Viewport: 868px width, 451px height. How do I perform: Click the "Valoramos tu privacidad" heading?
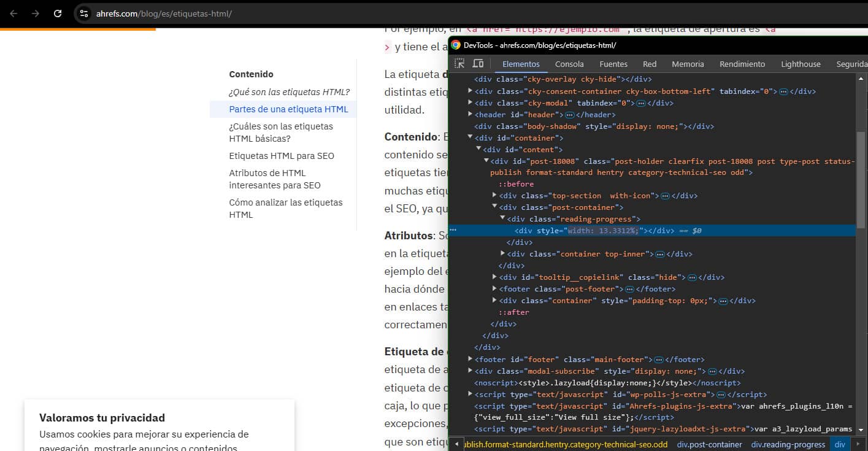click(x=102, y=418)
